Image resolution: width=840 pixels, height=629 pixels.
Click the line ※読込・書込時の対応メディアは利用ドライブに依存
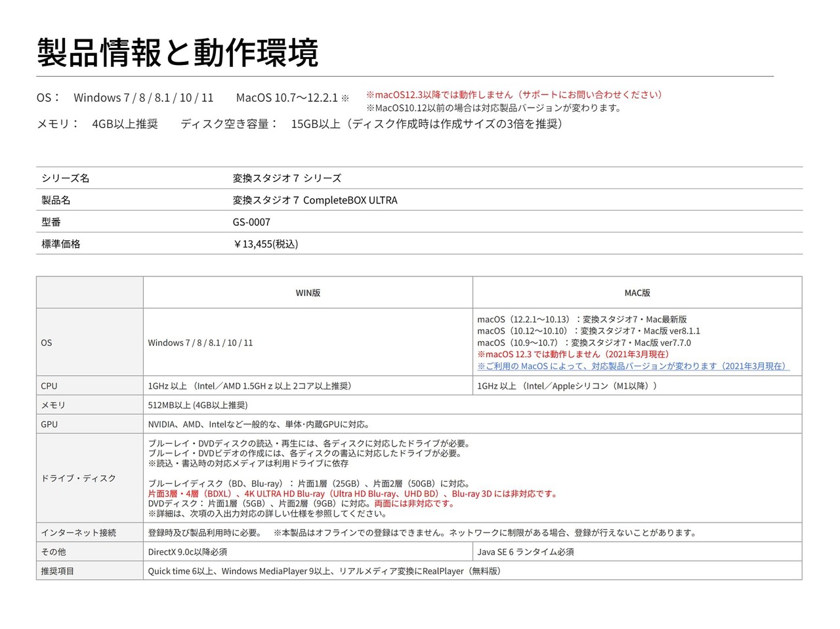(248, 463)
